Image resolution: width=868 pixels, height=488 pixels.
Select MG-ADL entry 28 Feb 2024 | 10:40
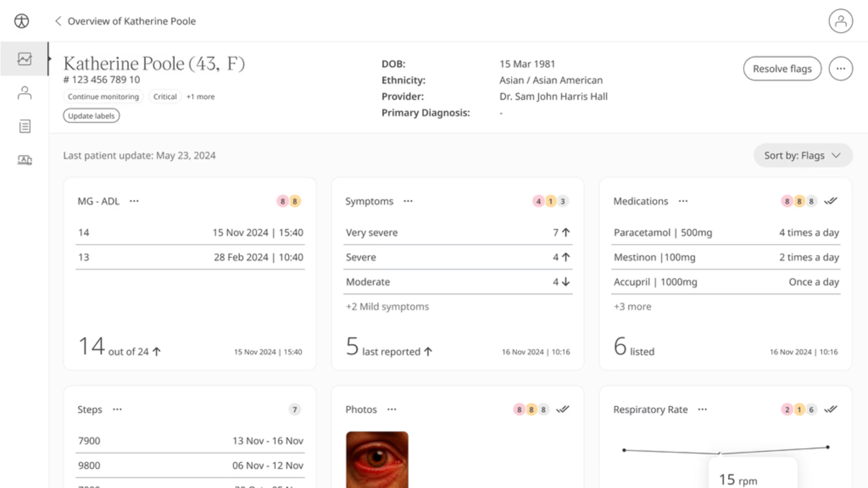click(190, 257)
